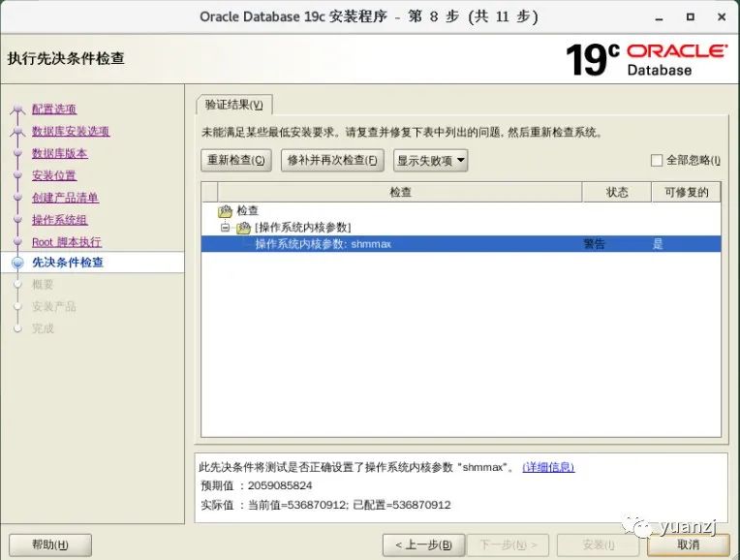Minimize the installer window
The width and height of the screenshot is (740, 560).
coord(660,17)
